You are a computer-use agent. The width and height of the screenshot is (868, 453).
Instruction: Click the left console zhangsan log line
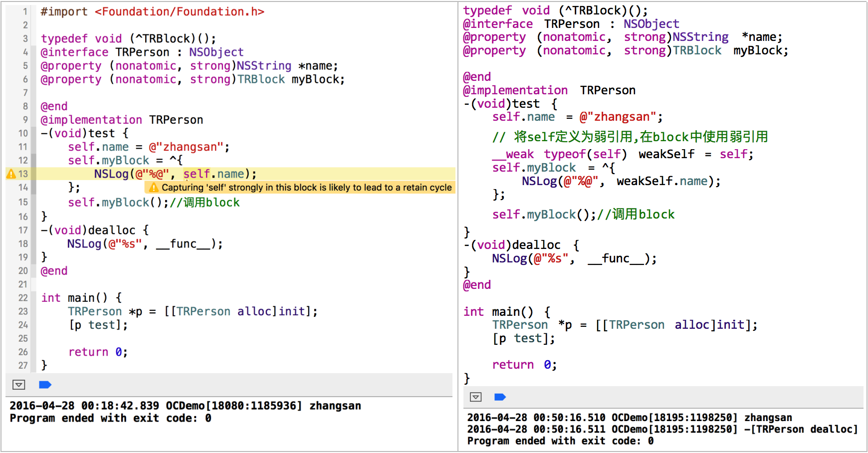coord(185,406)
